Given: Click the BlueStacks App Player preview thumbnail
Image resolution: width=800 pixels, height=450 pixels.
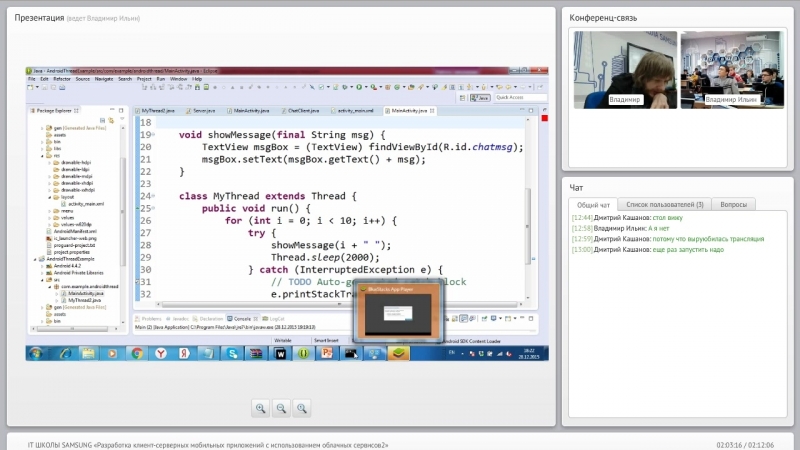Looking at the screenshot, I should [397, 313].
